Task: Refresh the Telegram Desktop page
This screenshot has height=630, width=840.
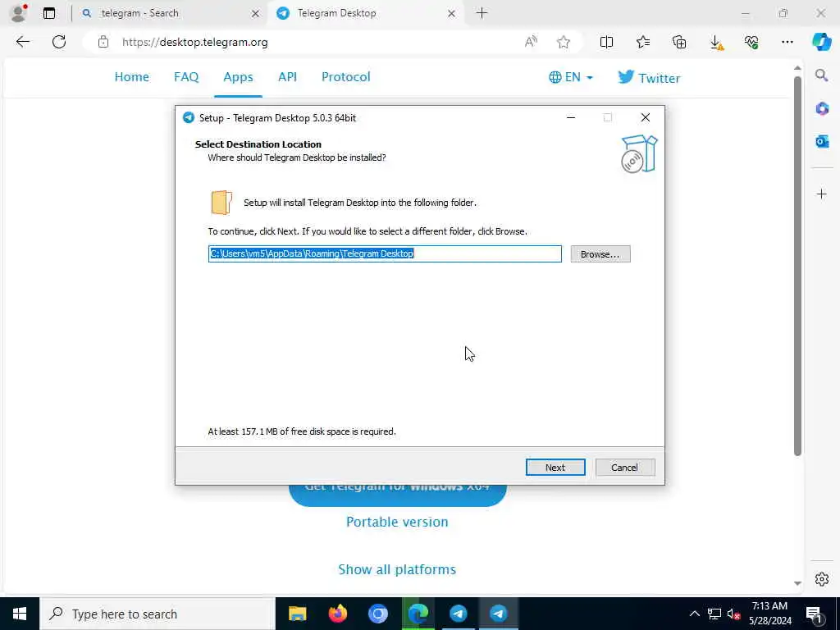Action: pyautogui.click(x=59, y=42)
